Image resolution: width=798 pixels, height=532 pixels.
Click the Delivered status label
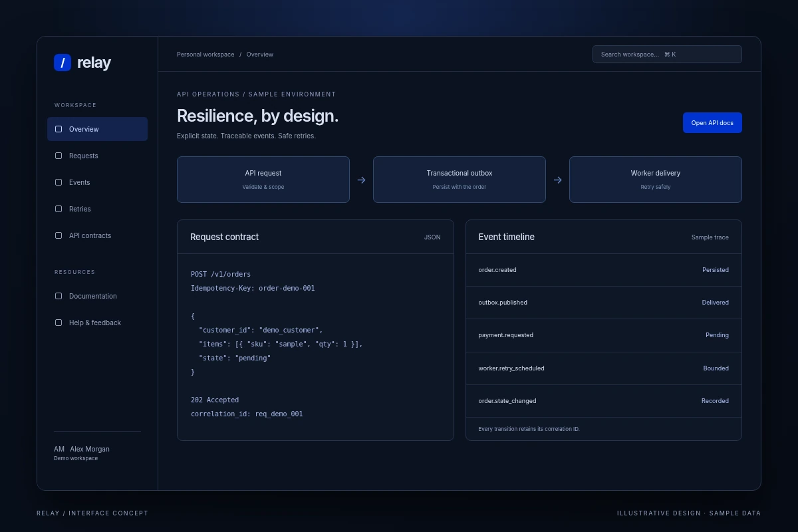(x=716, y=303)
